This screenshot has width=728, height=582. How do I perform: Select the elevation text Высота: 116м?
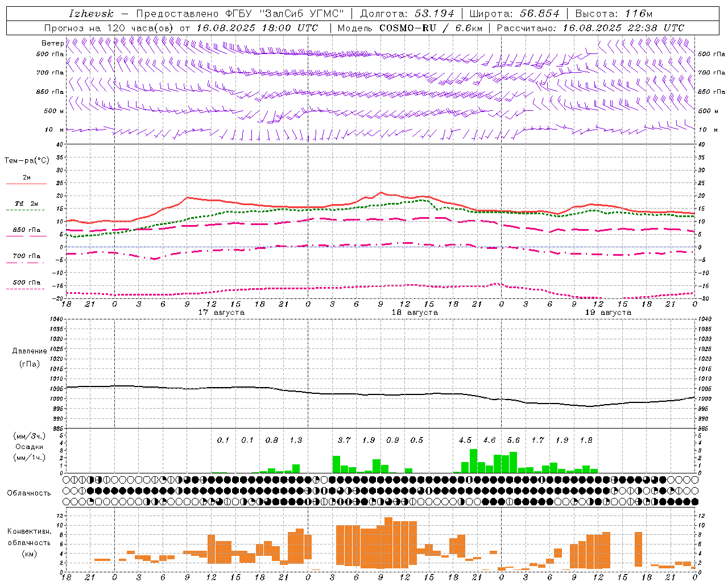[614, 14]
